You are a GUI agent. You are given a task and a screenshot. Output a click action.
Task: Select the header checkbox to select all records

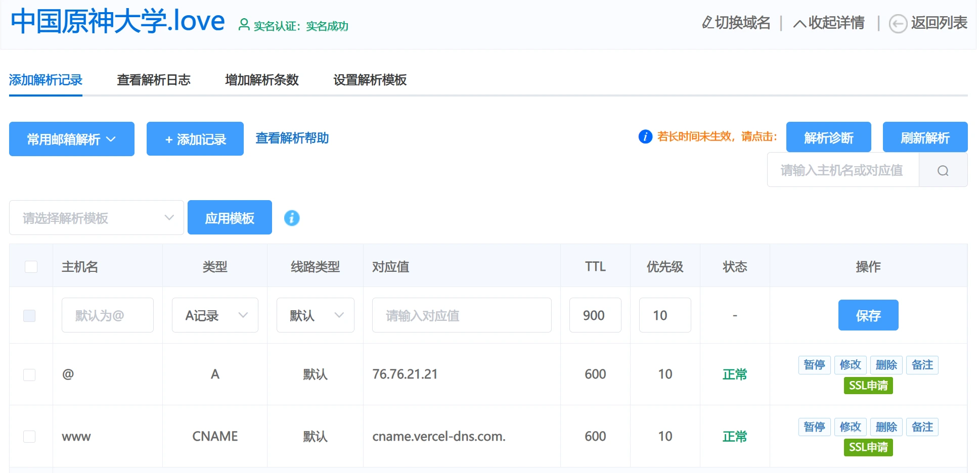tap(30, 266)
